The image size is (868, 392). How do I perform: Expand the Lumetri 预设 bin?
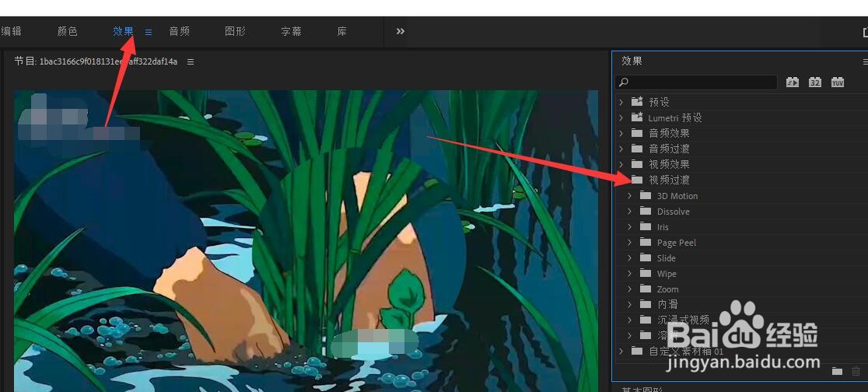coord(621,117)
